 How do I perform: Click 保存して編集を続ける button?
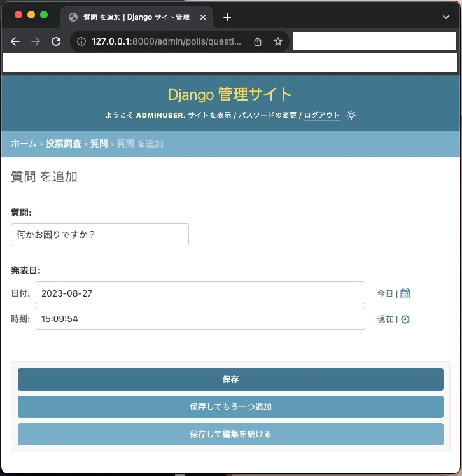tap(230, 434)
